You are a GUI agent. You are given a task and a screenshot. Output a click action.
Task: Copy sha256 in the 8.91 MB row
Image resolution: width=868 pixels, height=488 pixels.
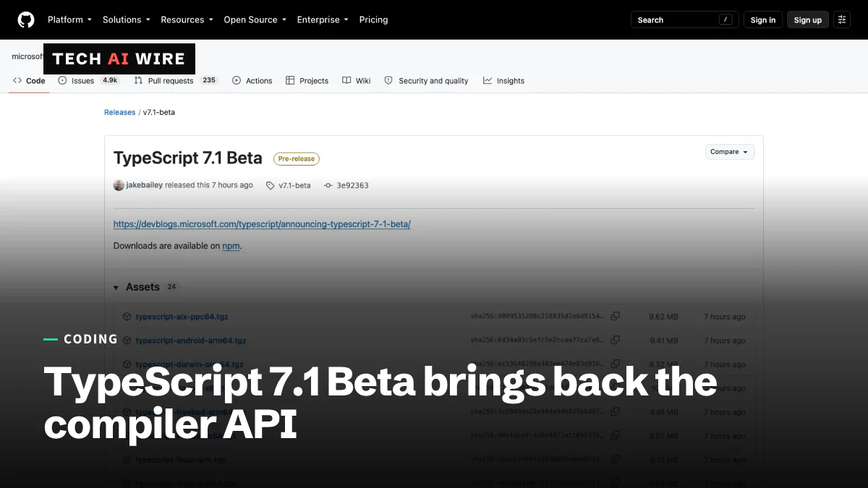(x=615, y=411)
